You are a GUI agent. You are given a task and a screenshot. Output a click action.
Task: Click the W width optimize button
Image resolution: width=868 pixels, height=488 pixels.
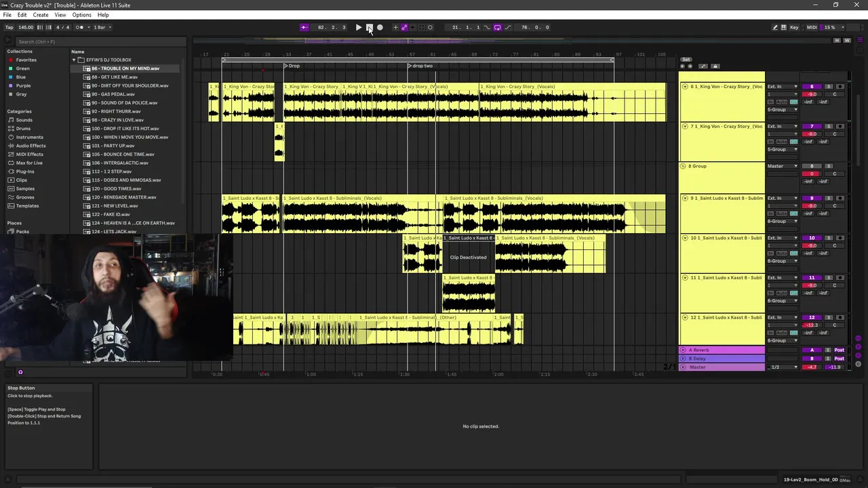[846, 41]
